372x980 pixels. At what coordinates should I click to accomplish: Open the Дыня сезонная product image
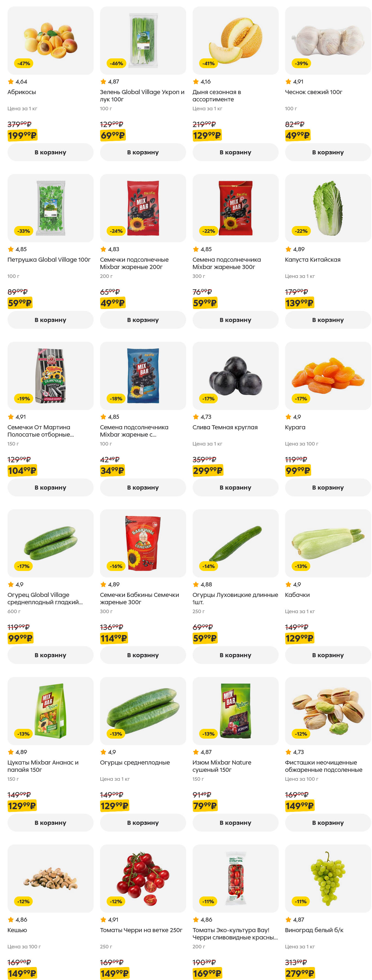point(235,40)
